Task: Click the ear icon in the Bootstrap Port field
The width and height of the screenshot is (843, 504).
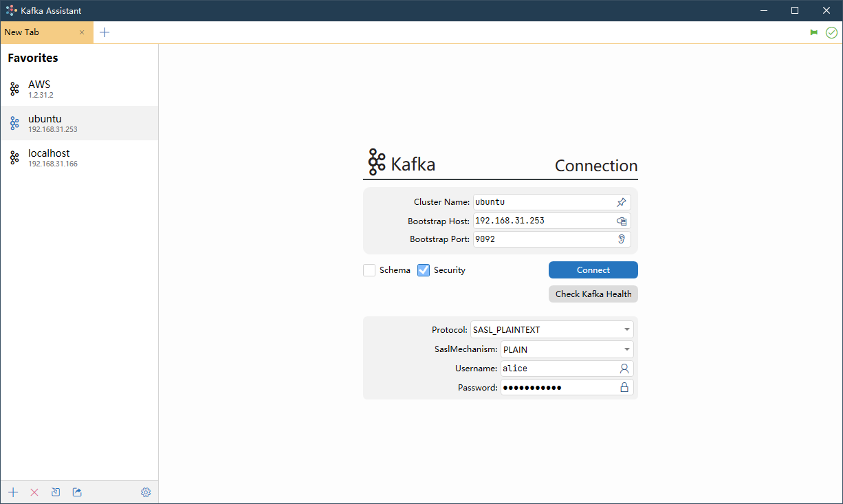Action: pos(621,239)
